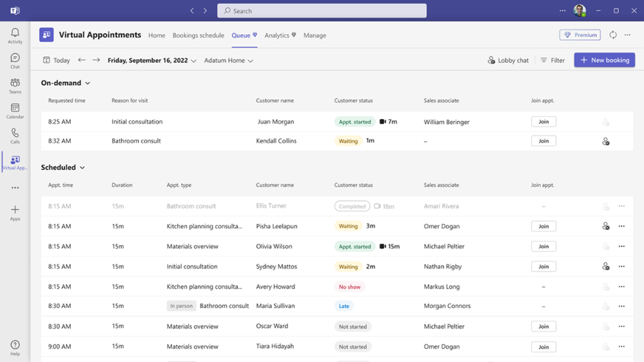The width and height of the screenshot is (644, 362).
Task: Switch to the Bookings schedule tab
Action: coord(199,35)
